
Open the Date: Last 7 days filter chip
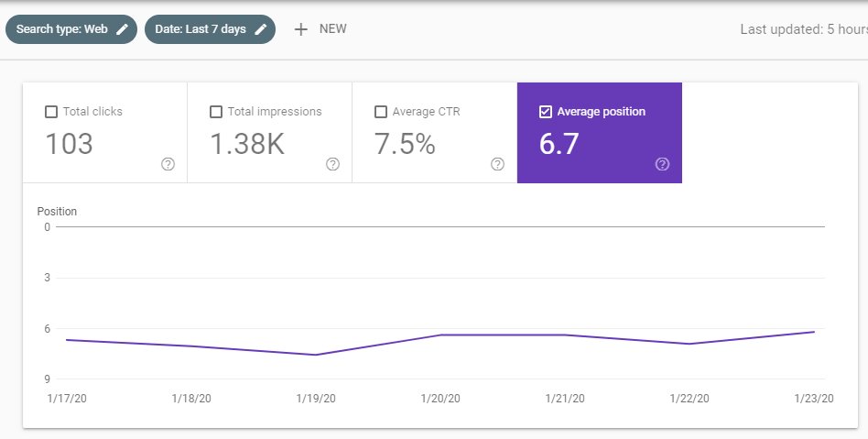point(201,29)
